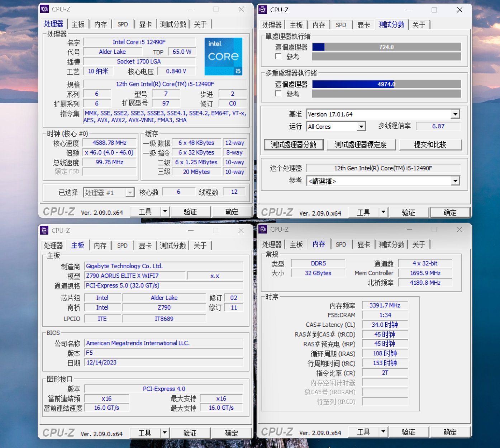Click CPU-Z title icon in 測試分數 benchmark window
This screenshot has width=500, height=448.
tap(263, 10)
